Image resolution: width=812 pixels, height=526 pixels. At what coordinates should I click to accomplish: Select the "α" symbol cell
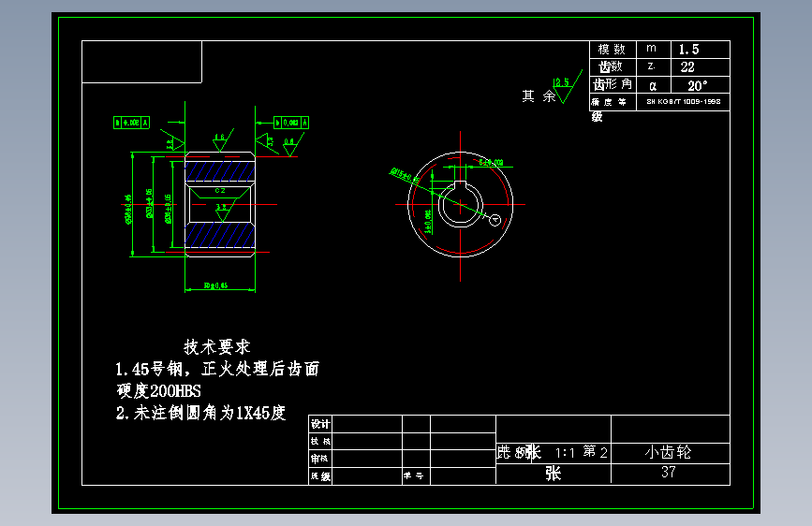(x=653, y=85)
